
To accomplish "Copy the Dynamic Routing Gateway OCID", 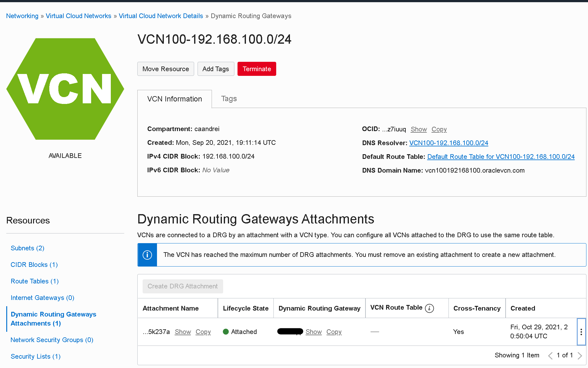I will [x=334, y=332].
